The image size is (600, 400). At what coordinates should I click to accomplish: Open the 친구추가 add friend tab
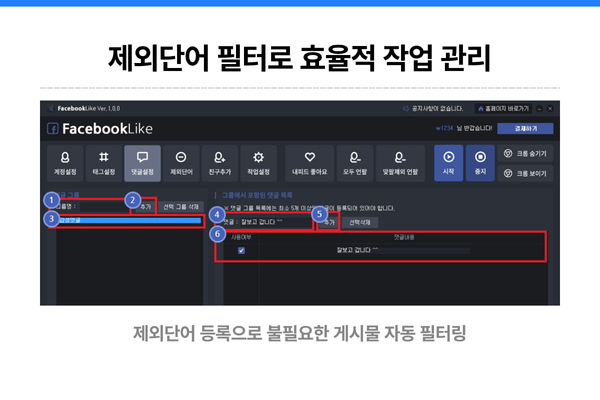220,163
